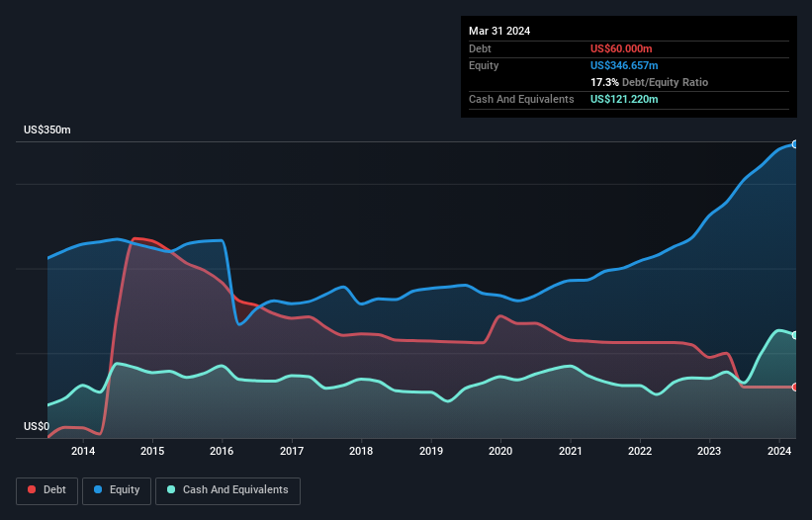Viewport: 812px width, 520px height.
Task: Click the US$346.657m equity value
Action: coord(624,65)
